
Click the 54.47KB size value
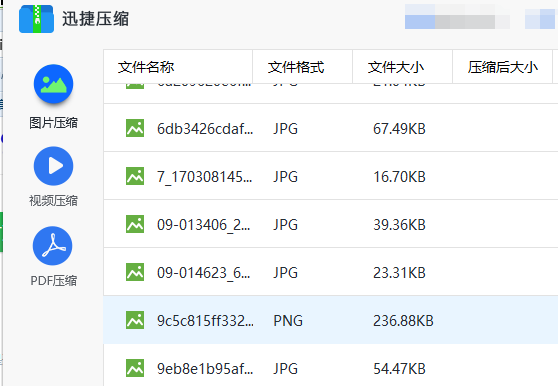[399, 369]
